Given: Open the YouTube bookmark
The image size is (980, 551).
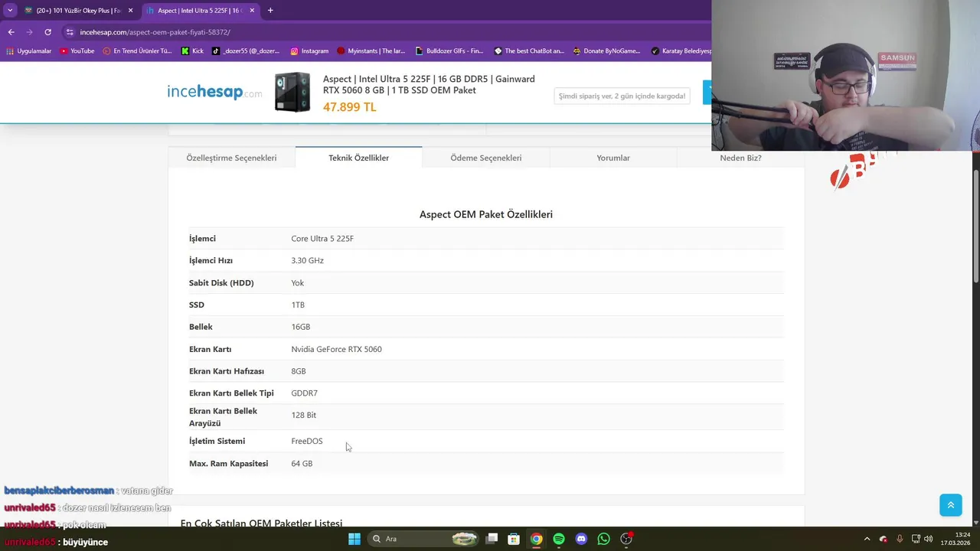Looking at the screenshot, I should pos(77,51).
